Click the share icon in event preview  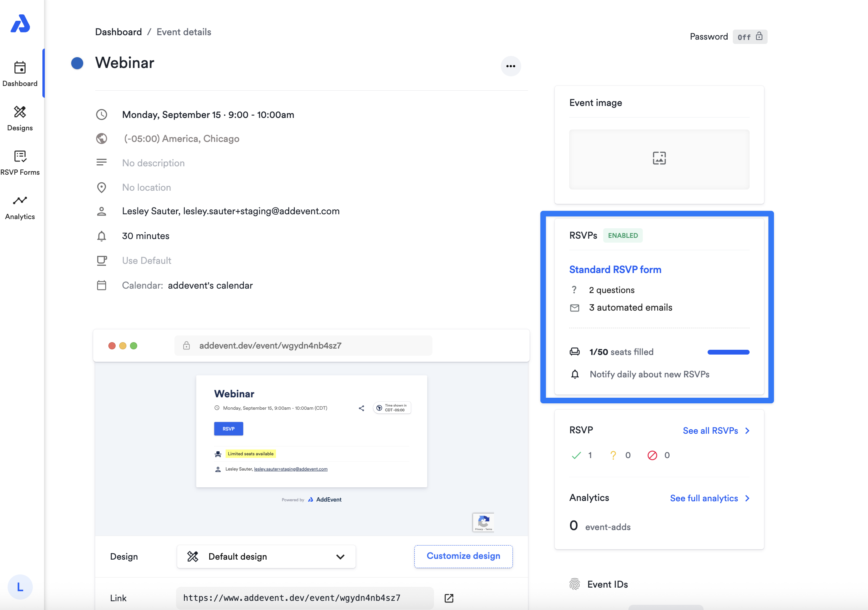click(x=362, y=408)
